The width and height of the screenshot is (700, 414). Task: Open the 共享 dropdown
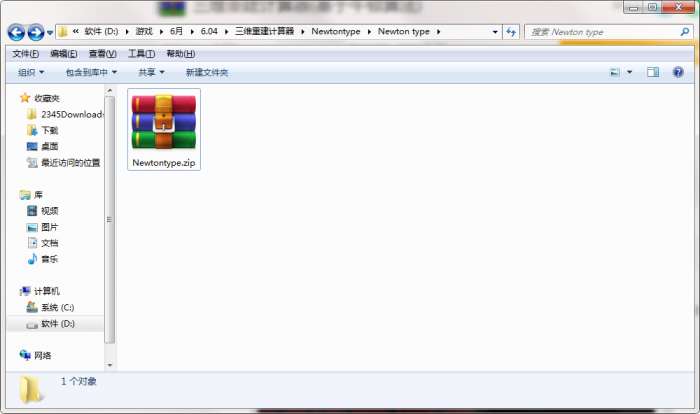point(151,72)
